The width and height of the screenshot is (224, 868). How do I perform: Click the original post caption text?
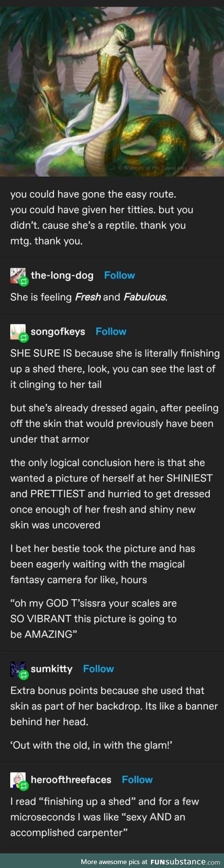(x=102, y=218)
